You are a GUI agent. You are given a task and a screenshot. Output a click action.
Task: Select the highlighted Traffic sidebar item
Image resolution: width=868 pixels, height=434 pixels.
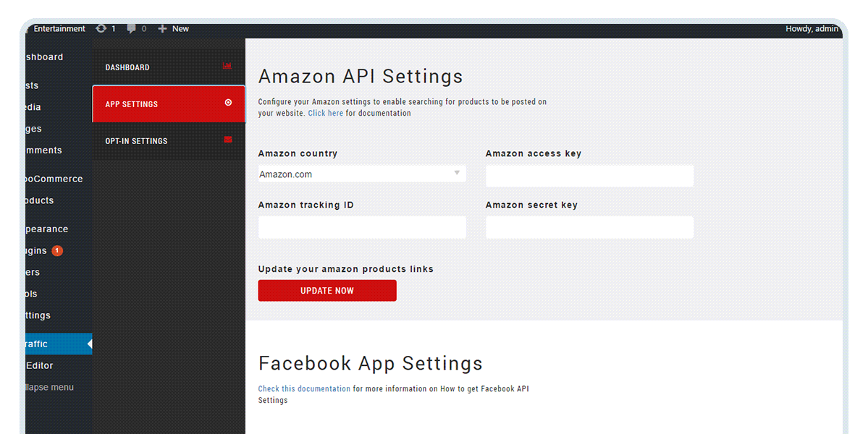59,344
